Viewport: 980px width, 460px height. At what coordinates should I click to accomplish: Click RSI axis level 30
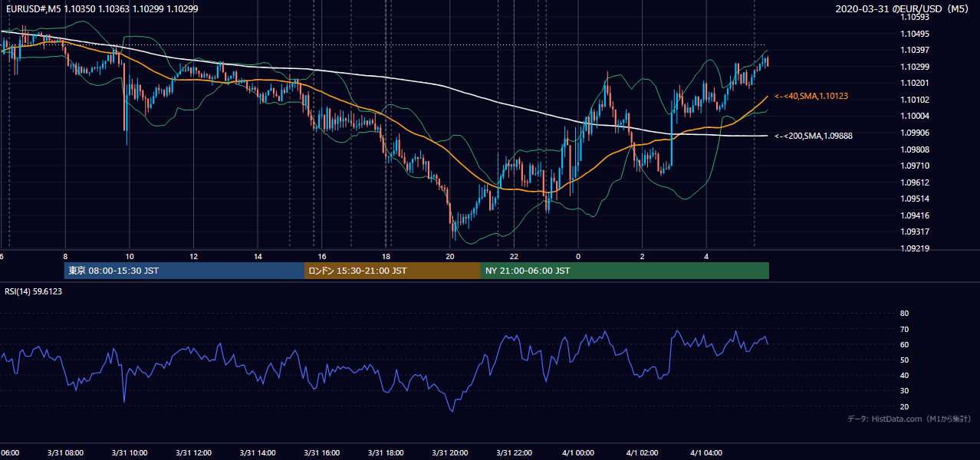pos(904,391)
